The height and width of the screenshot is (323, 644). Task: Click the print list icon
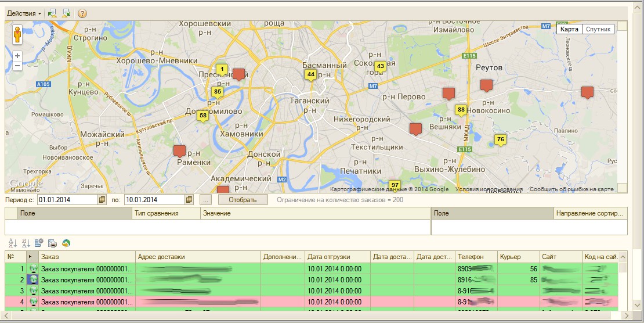click(x=52, y=243)
